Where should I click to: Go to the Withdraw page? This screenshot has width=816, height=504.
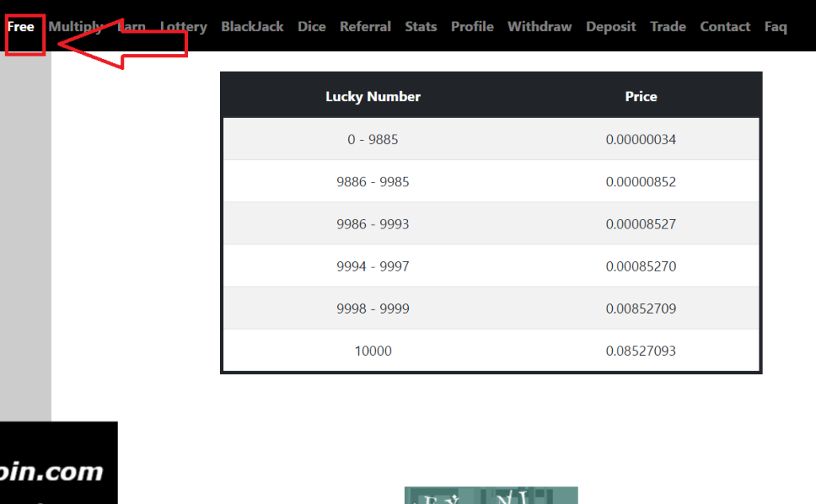[539, 26]
